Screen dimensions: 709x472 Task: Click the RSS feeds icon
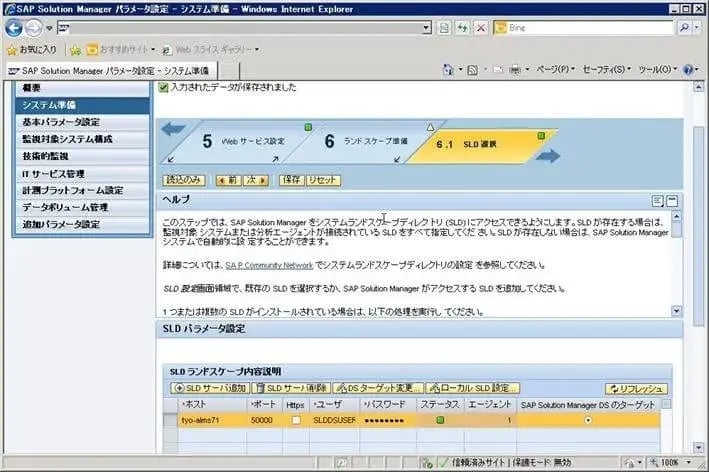coord(473,70)
